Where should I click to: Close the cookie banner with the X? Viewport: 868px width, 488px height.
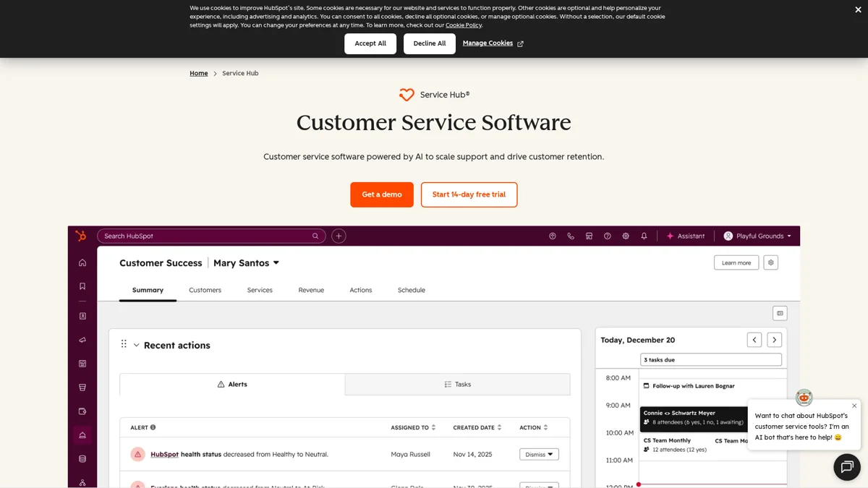pos(858,9)
